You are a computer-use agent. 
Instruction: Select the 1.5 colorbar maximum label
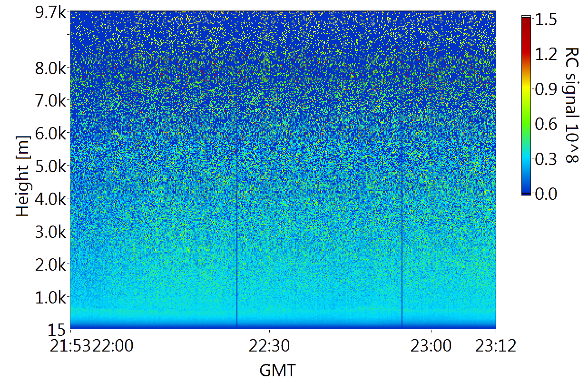click(546, 20)
